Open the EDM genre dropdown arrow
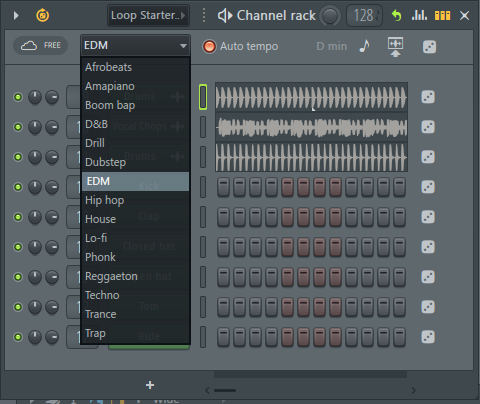480x404 pixels. (x=183, y=46)
